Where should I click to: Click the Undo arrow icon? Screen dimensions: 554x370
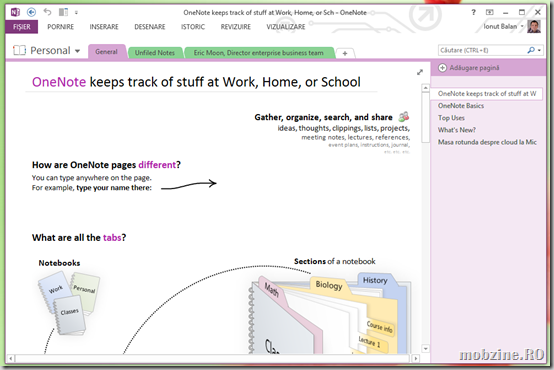(x=47, y=12)
